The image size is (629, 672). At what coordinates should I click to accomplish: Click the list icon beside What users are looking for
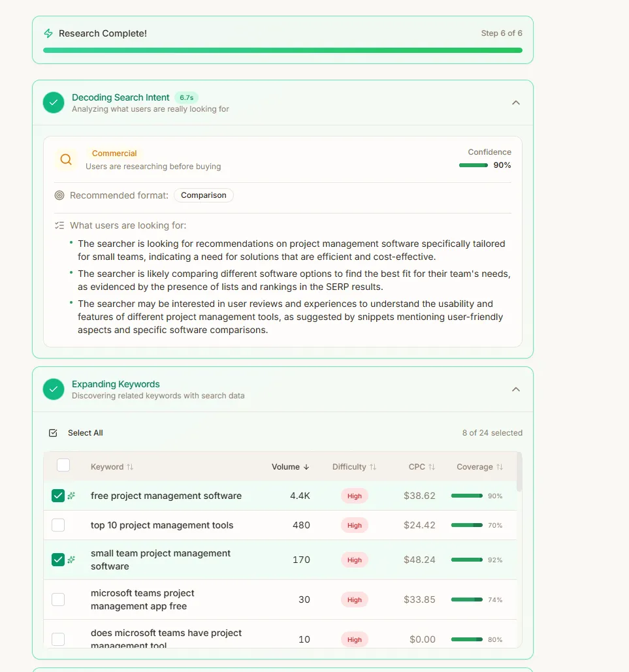tap(59, 225)
